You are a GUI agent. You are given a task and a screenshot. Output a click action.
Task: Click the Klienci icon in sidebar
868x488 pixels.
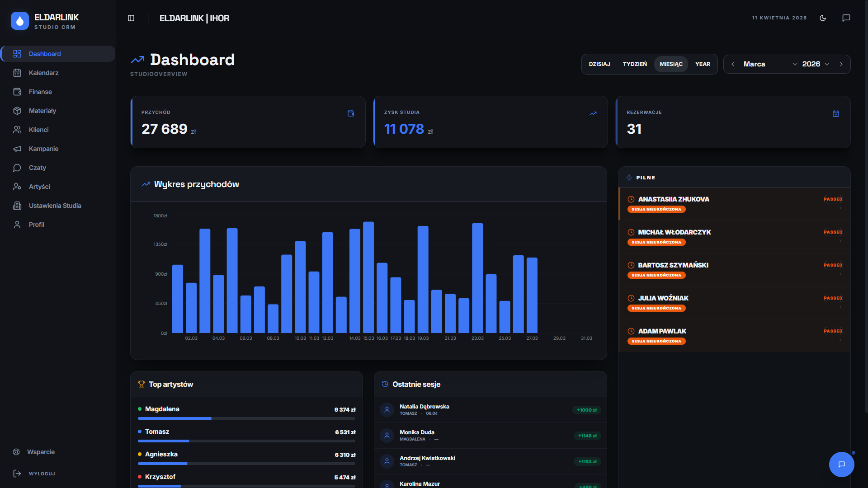pos(17,130)
